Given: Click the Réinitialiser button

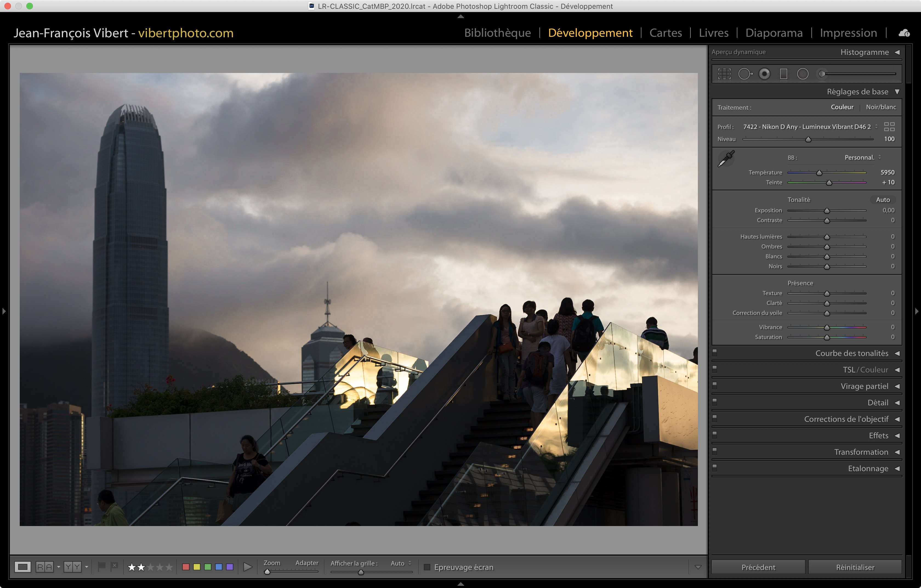Looking at the screenshot, I should (x=855, y=567).
